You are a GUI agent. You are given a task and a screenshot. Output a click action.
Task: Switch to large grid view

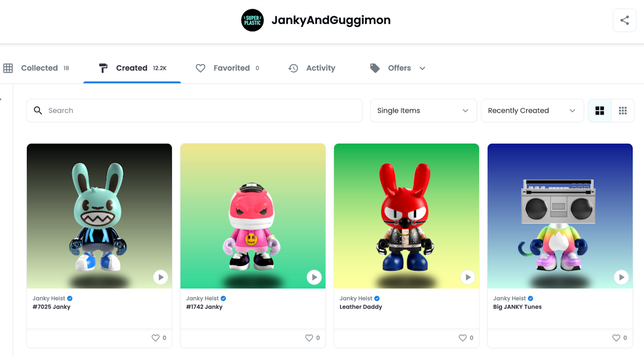600,111
